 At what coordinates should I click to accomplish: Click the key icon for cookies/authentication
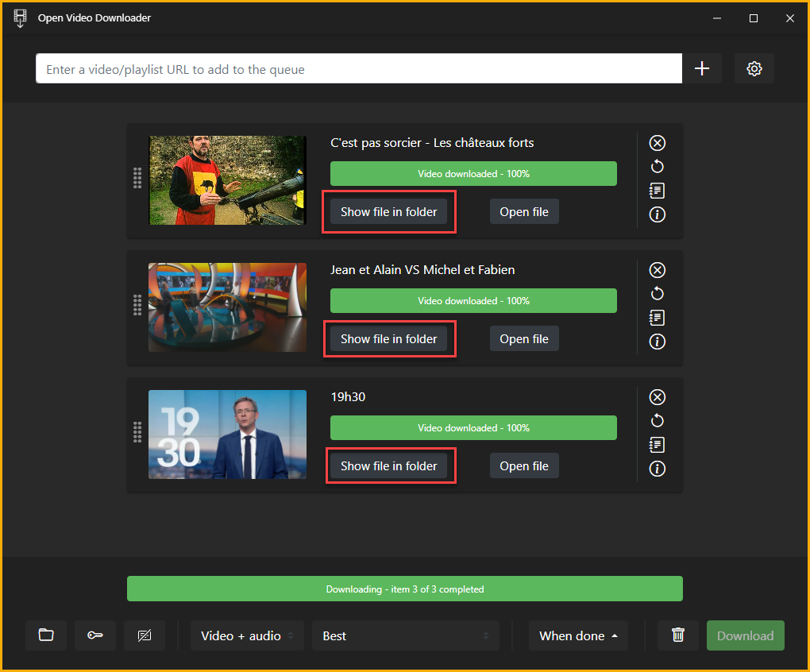[95, 635]
